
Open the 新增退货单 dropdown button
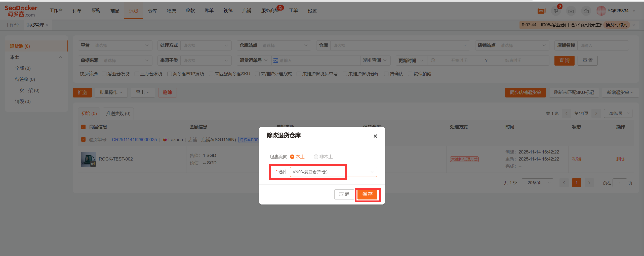620,92
